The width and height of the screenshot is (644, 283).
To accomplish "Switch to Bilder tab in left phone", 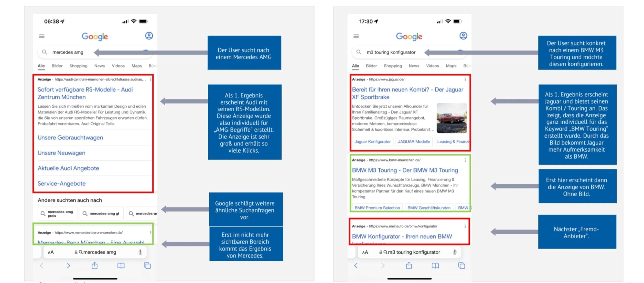I will pyautogui.click(x=57, y=66).
